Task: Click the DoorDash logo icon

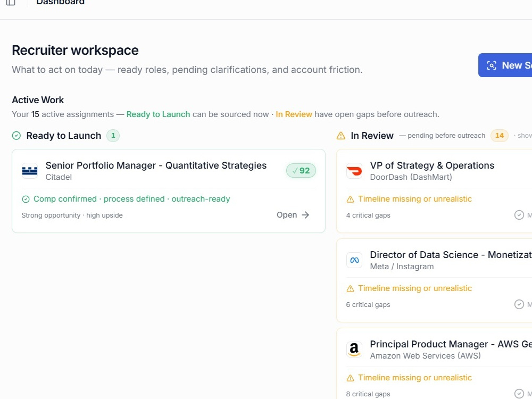Action: (x=354, y=171)
